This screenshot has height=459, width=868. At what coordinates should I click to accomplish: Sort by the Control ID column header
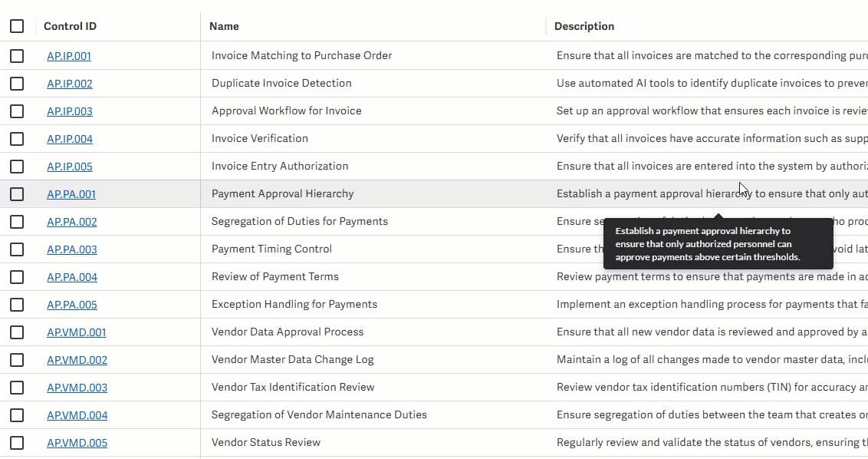[71, 26]
